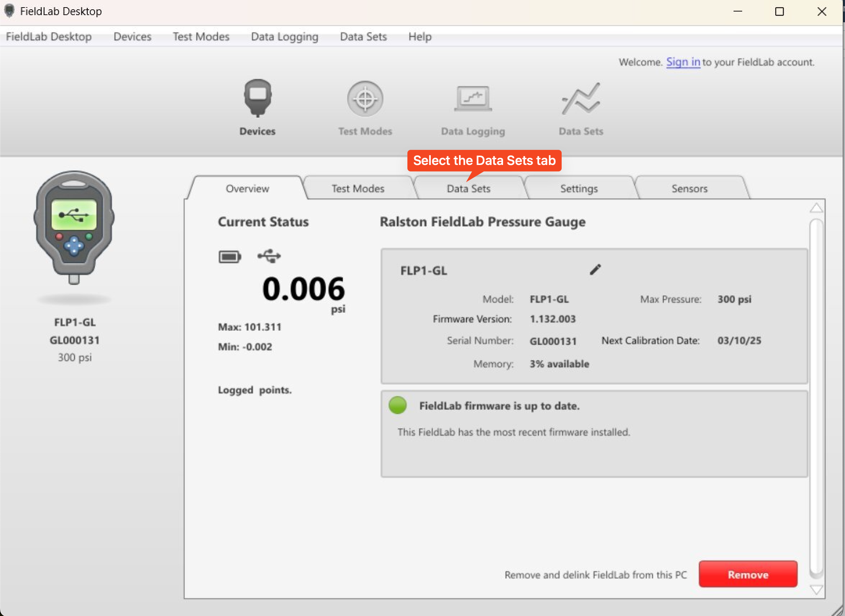The height and width of the screenshot is (616, 845).
Task: Open the Test Modes crosshair icon
Action: (x=365, y=99)
